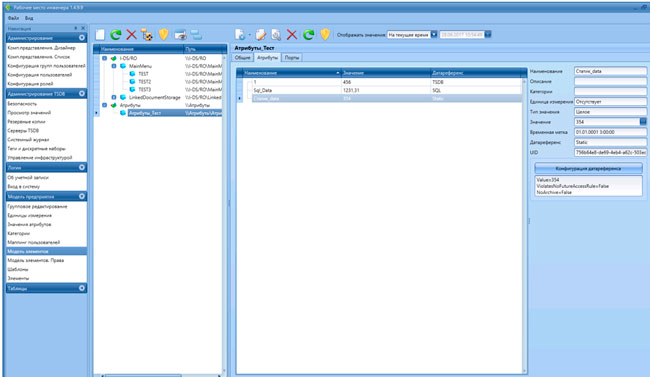The height and width of the screenshot is (377, 650).
Task: Collapse the Логин navigation section
Action: click(82, 167)
